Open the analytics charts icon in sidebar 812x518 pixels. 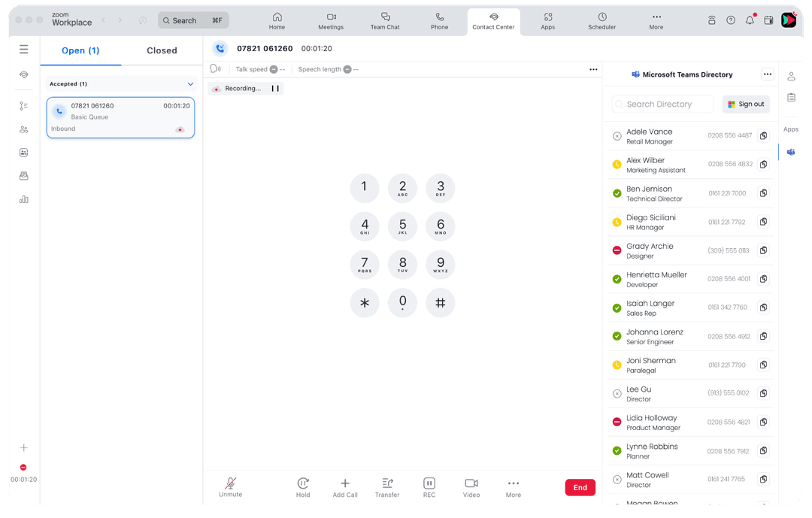[x=23, y=199]
